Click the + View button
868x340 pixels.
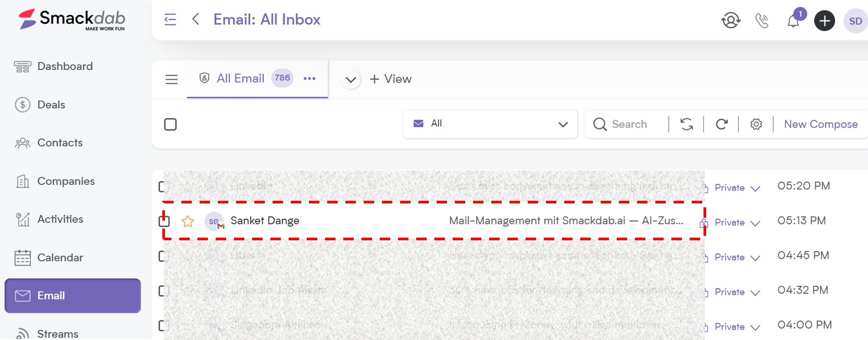390,79
